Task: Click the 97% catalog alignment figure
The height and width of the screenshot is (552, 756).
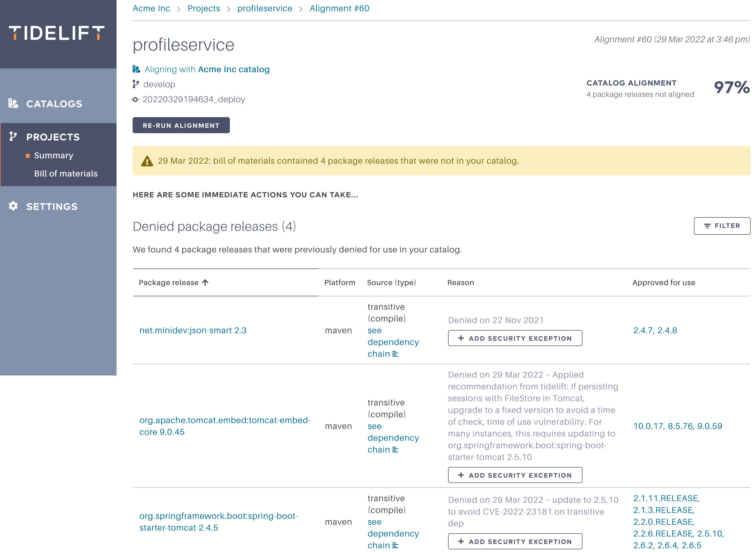Action: coord(732,87)
